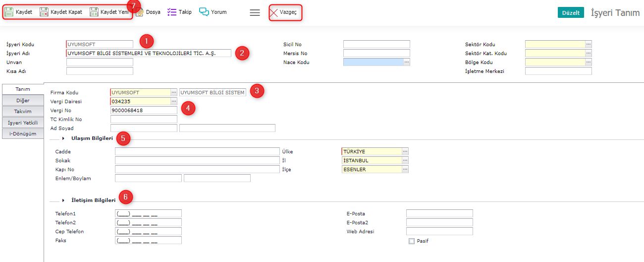644x262 pixels.
Task: Open the Dosya file icon
Action: (x=140, y=12)
